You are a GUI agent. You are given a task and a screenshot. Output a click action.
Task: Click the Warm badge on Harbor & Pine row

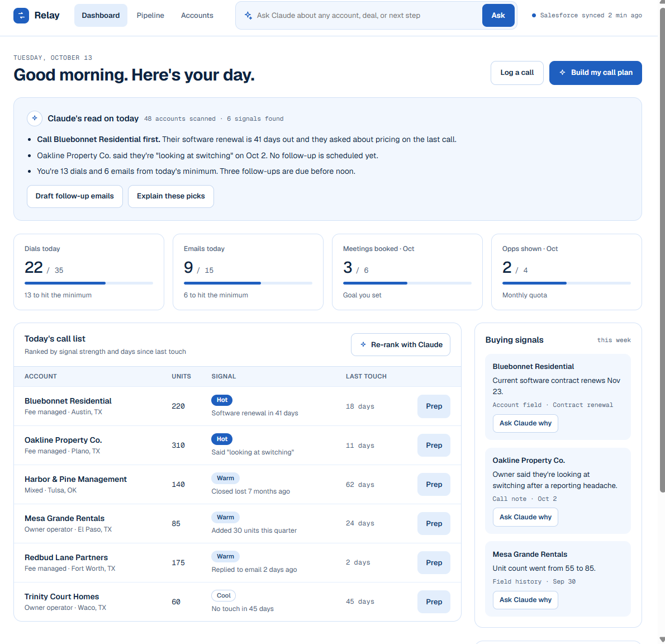click(x=225, y=478)
